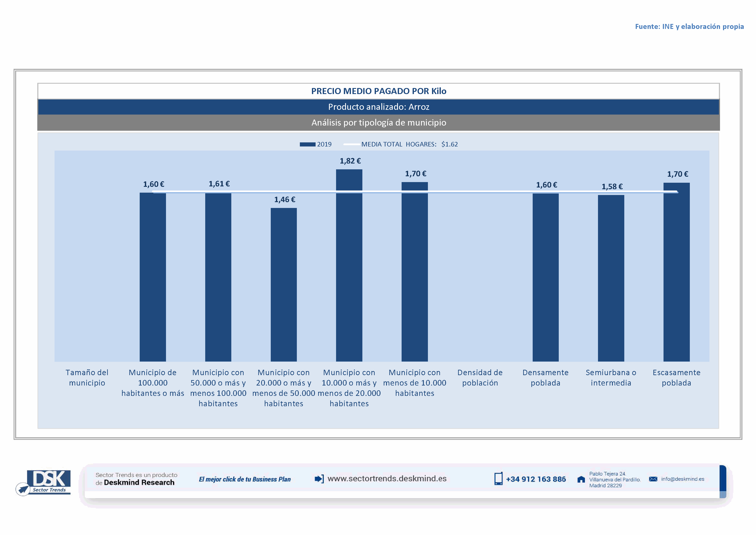Click the info@deskmind.es email address
Screen dimensions: 756x535
click(x=682, y=479)
